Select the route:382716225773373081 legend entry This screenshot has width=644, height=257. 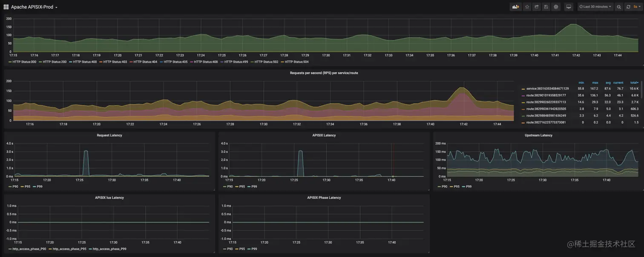click(546, 122)
